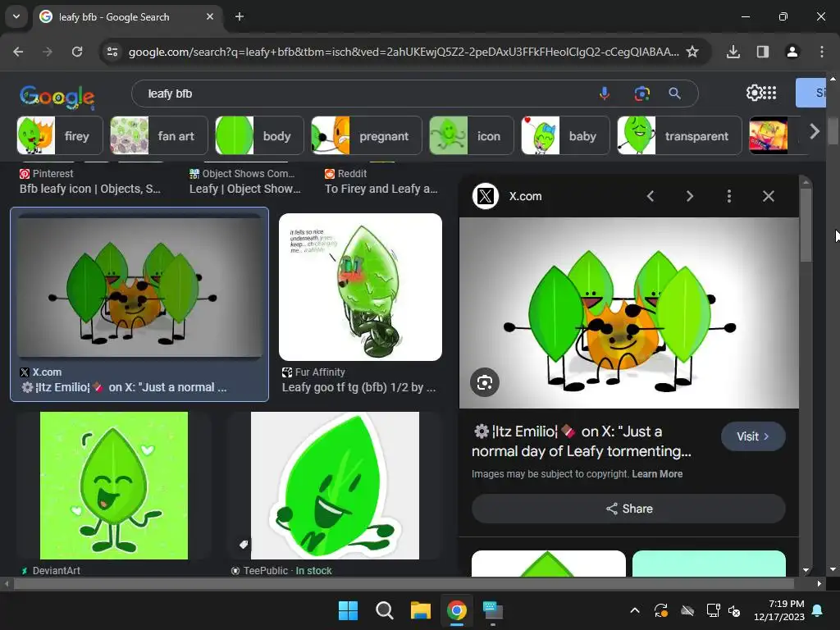Bookmark this page with star icon
The height and width of the screenshot is (630, 840).
point(692,52)
